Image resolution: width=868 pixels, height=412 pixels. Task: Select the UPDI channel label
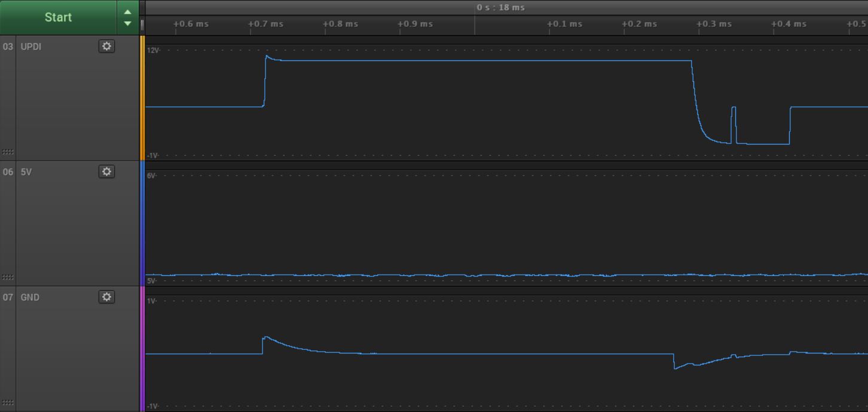(x=30, y=46)
